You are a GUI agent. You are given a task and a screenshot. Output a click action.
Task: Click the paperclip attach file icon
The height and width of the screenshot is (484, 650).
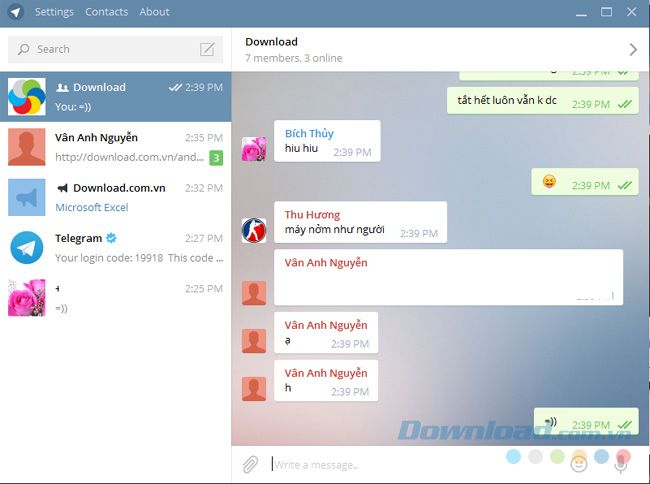tap(250, 463)
